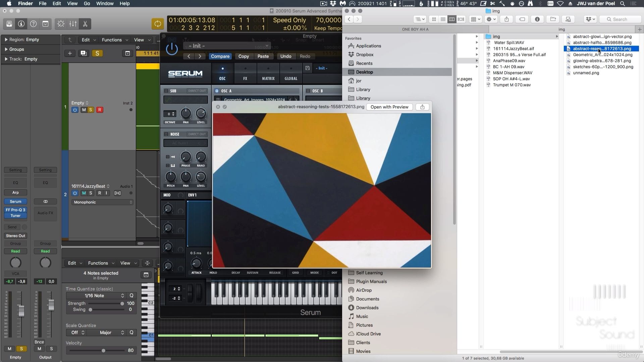
Task: Enable the NOISE oscillator checkbox
Action: point(166,134)
